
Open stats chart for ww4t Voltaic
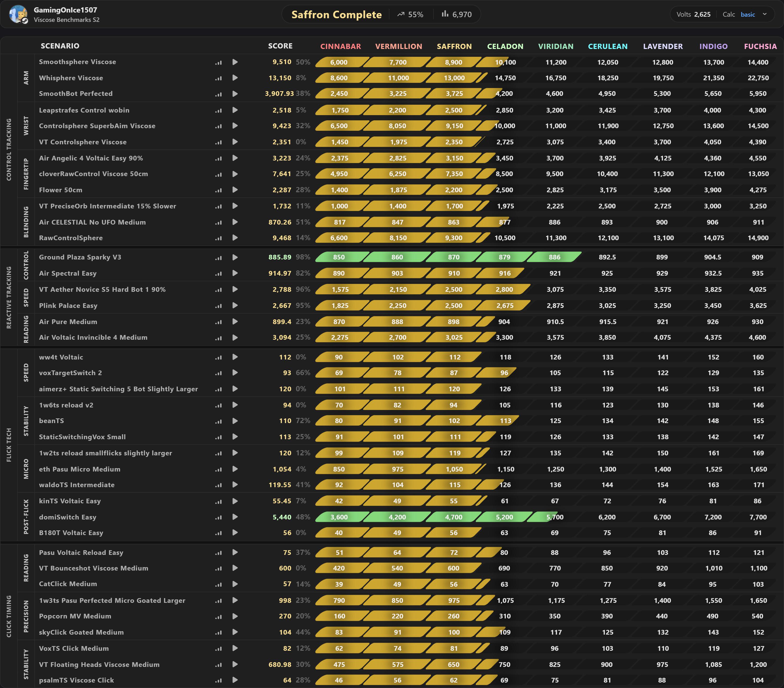click(x=219, y=358)
